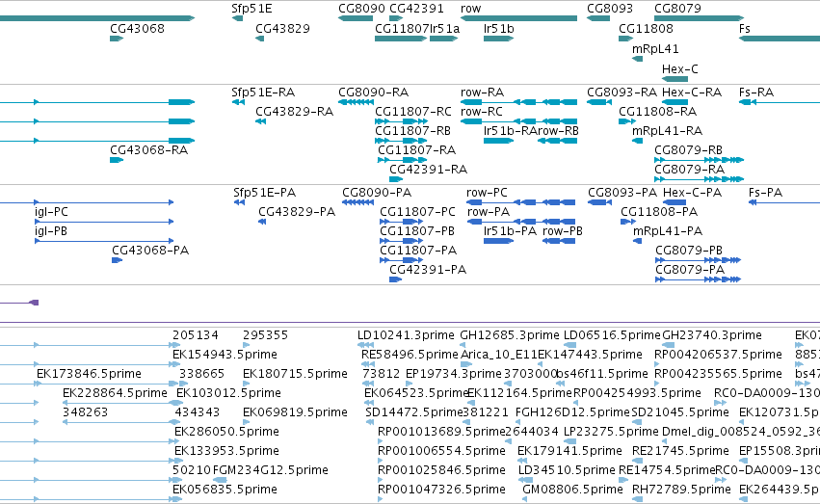The image size is (820, 504).
Task: Click the CG11807-RB transcript label
Action: pyautogui.click(x=412, y=131)
